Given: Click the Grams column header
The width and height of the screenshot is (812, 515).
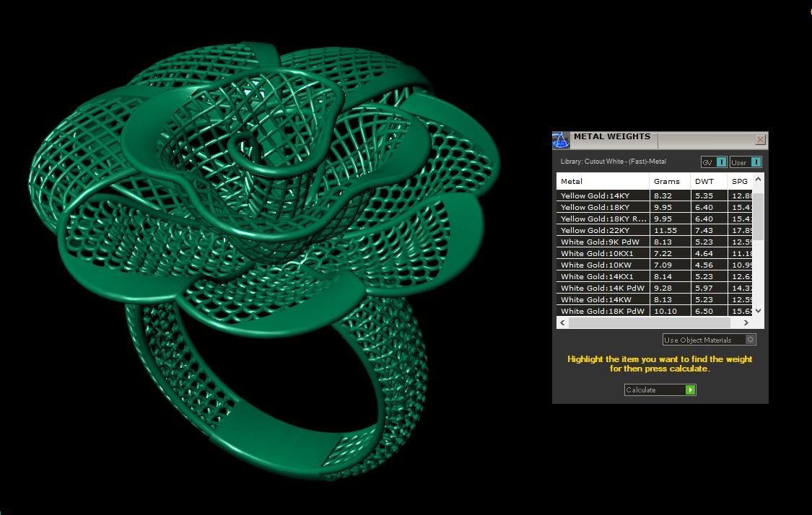Looking at the screenshot, I should 670,181.
